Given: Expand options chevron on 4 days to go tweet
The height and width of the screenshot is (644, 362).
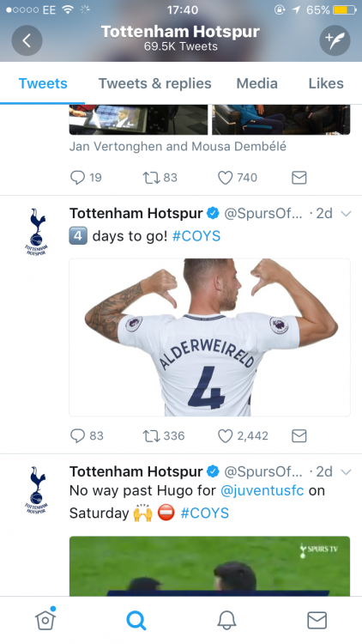Looking at the screenshot, I should [x=347, y=214].
